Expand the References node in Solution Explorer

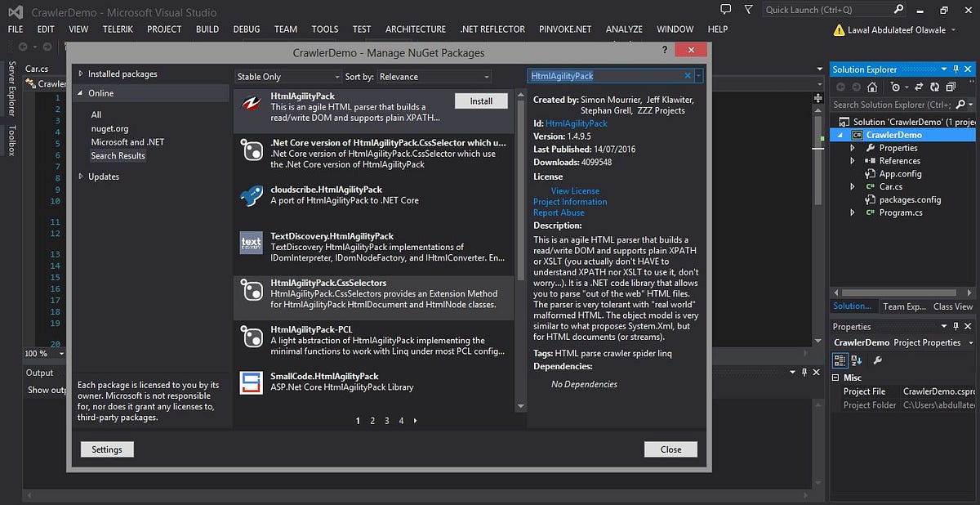[853, 161]
